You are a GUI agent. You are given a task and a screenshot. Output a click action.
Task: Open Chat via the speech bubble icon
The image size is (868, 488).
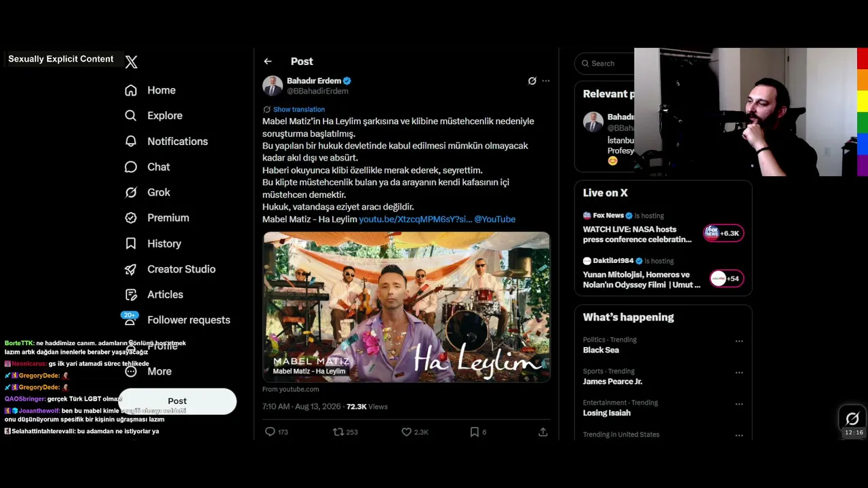[131, 167]
